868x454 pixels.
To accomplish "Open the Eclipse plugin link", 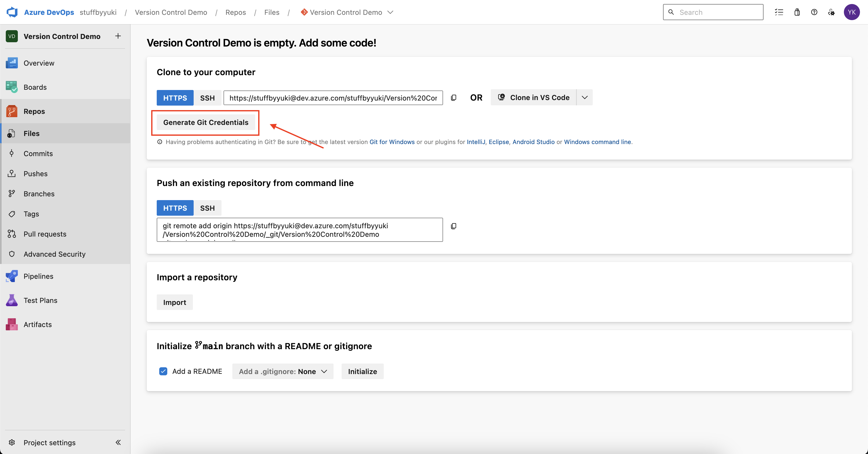I will (x=499, y=142).
